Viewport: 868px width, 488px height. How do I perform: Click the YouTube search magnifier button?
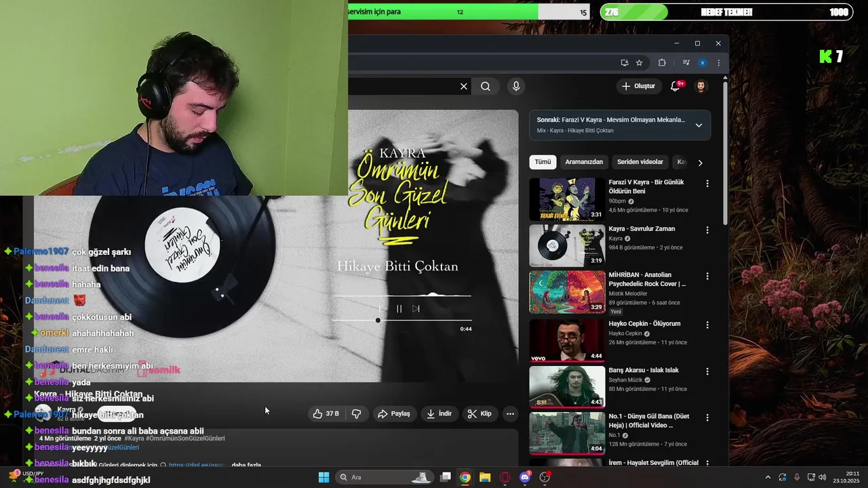[486, 86]
